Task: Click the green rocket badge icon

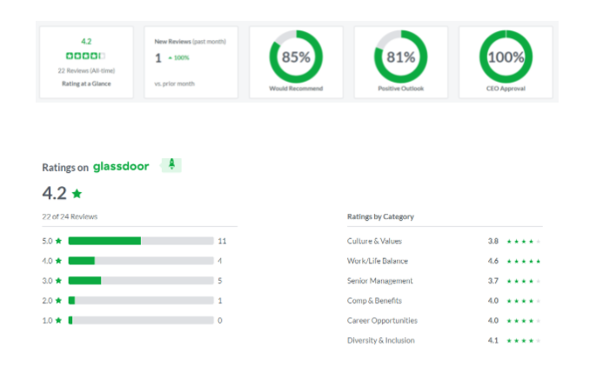Action: [x=171, y=165]
